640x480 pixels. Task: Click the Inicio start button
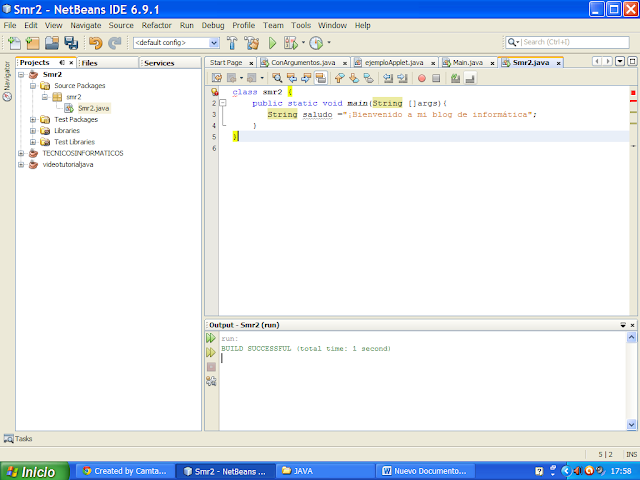coord(35,471)
